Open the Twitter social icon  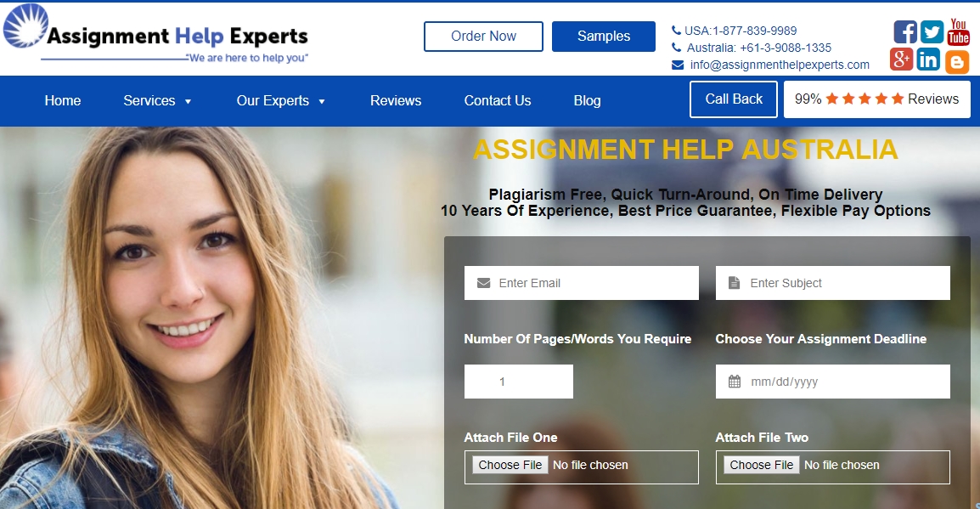point(932,32)
